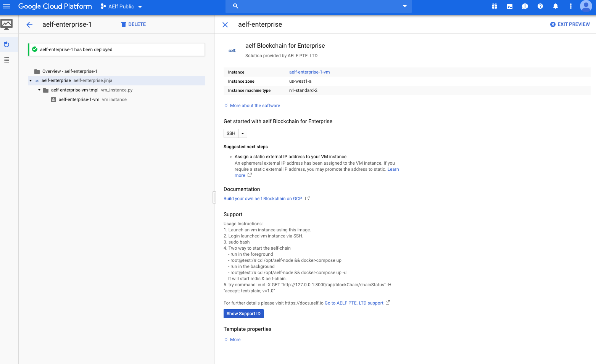
Task: Open the Type registry list icon
Action: 6,60
